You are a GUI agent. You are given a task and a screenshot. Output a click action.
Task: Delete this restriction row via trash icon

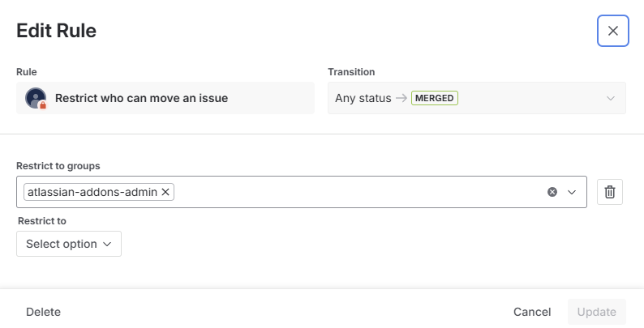610,192
